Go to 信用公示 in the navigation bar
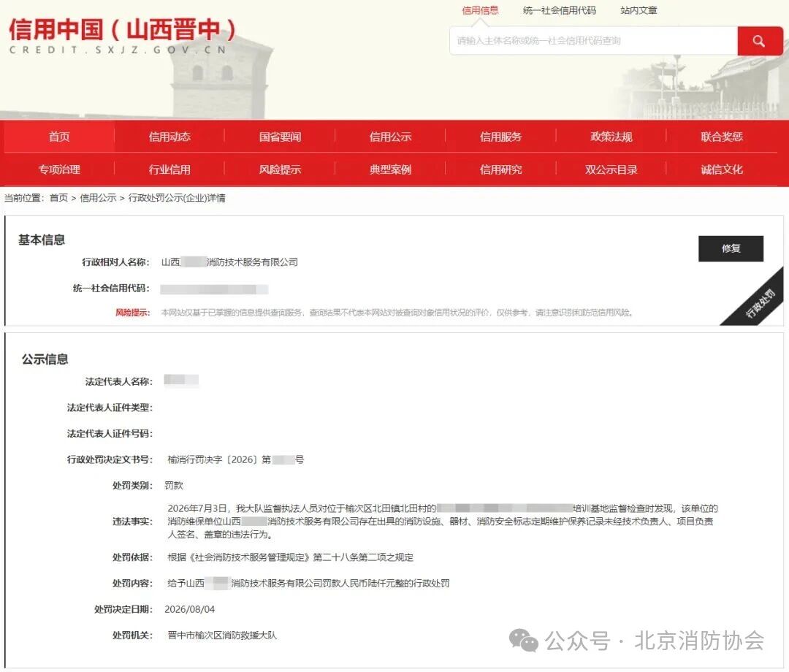This screenshot has width=789, height=672. [x=390, y=137]
